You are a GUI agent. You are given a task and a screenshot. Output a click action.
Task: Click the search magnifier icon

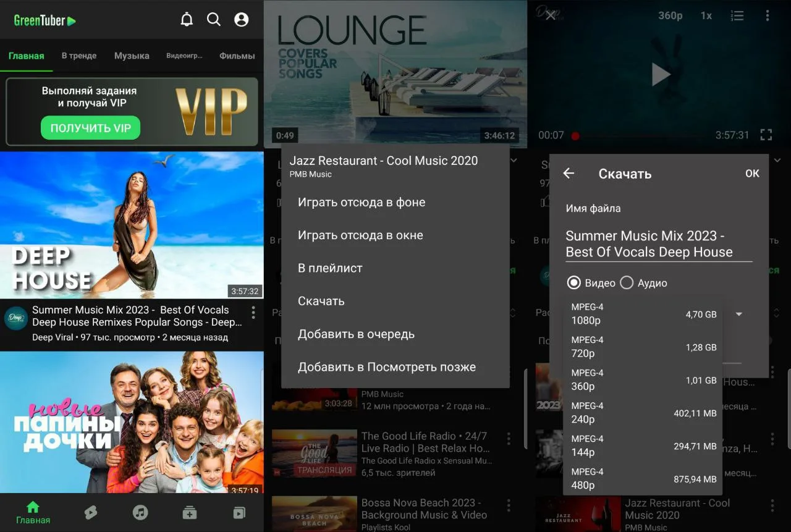tap(214, 20)
